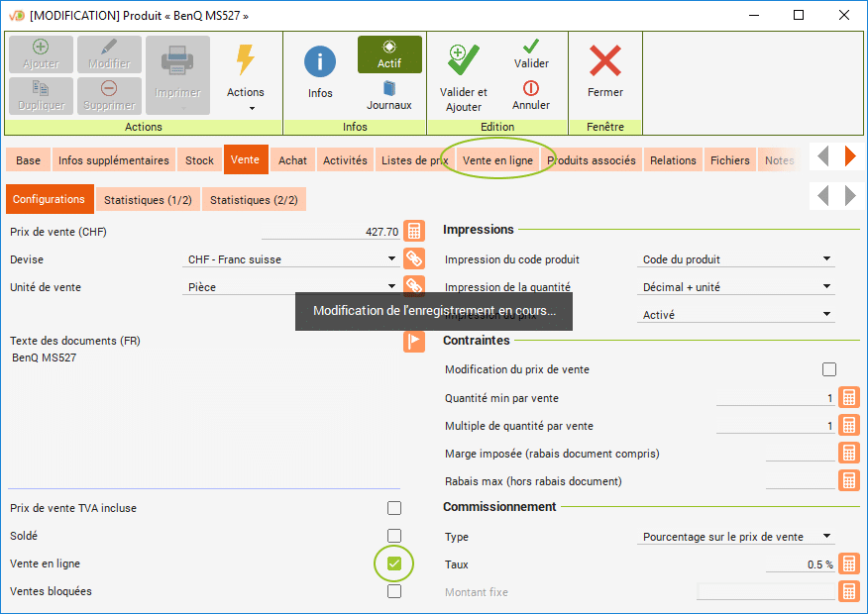Click the Infos icon in the toolbar
868x614 pixels.
click(320, 62)
